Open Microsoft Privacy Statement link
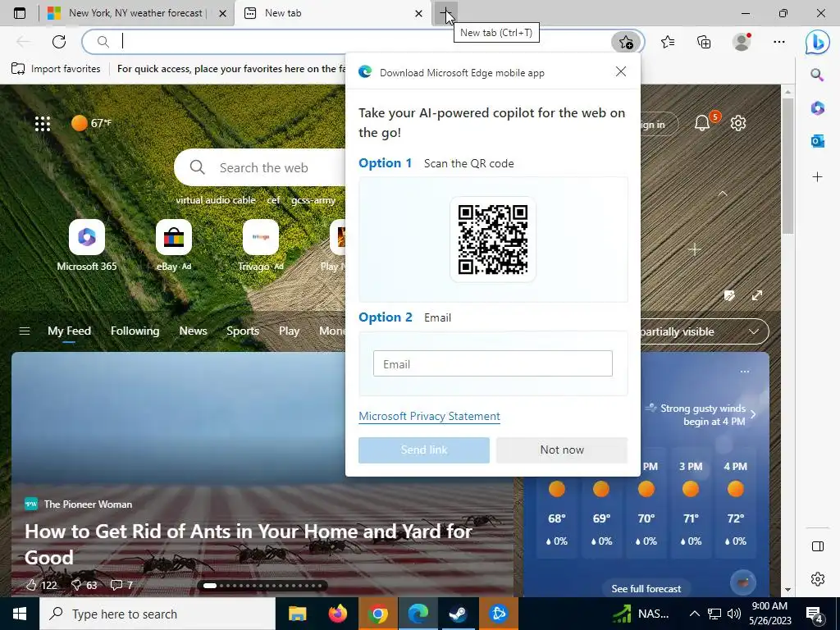Screen dimensions: 840x630 pyautogui.click(x=429, y=416)
